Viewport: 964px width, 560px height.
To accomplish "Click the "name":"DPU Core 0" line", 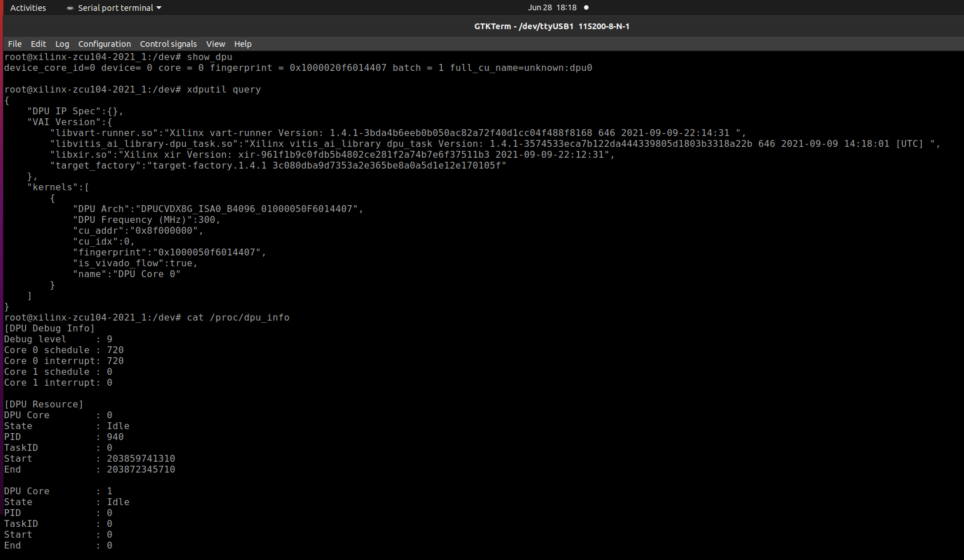I will coord(127,274).
